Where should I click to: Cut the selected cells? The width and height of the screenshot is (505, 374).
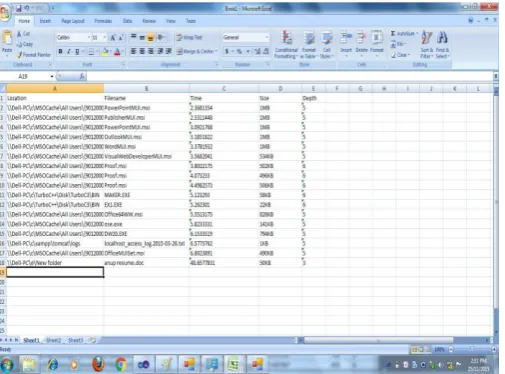click(x=24, y=34)
